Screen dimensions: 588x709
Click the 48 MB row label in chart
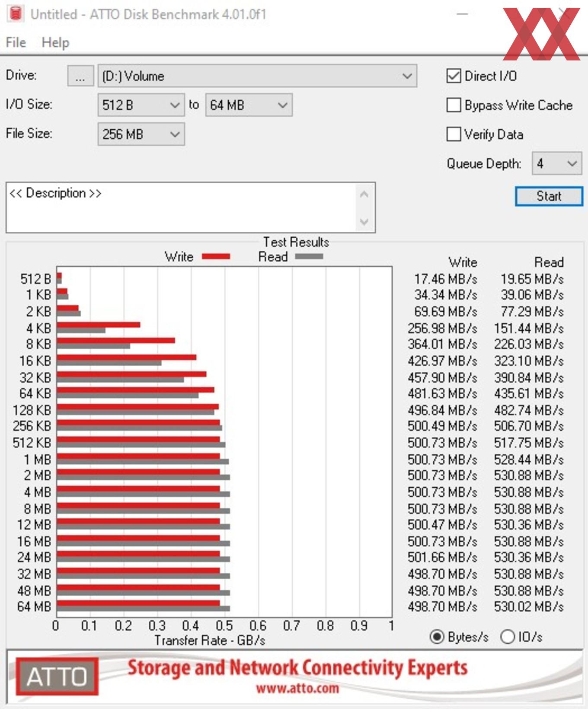[x=34, y=591]
